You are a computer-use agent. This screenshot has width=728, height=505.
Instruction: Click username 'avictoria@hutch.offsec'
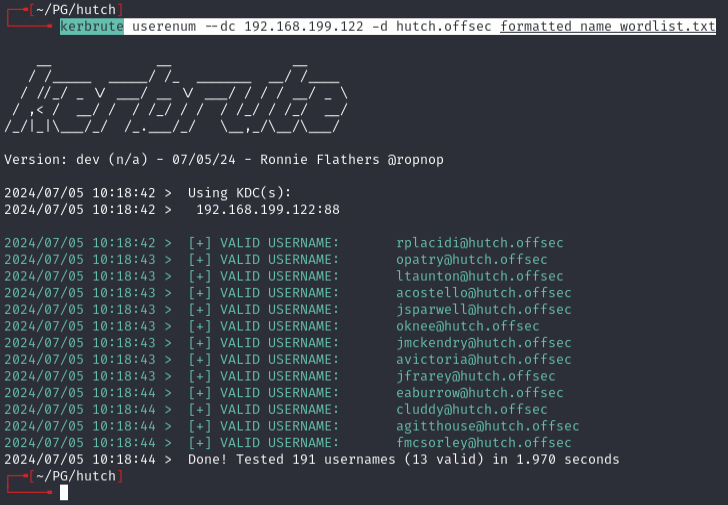[x=484, y=360]
